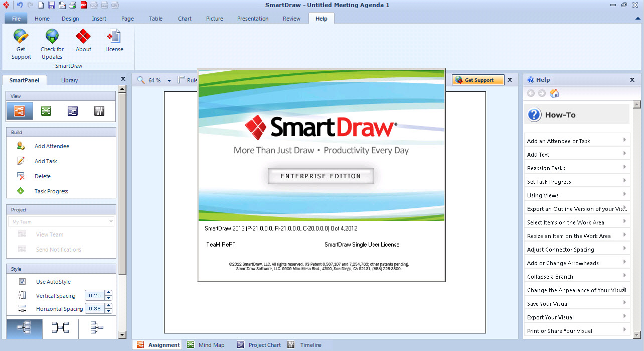
Task: Expand Adjust Connector Spacing help topic
Action: 577,250
